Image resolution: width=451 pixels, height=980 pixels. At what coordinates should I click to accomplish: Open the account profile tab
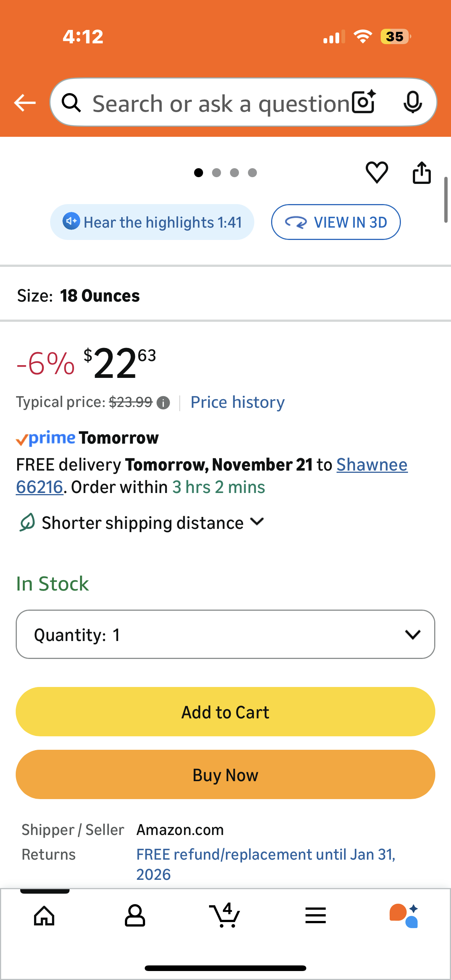coord(135,916)
